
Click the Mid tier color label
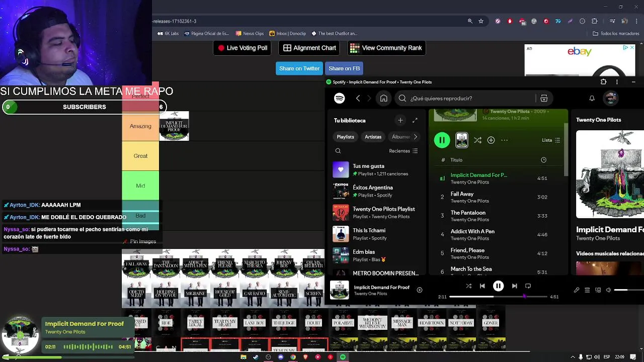click(x=140, y=186)
